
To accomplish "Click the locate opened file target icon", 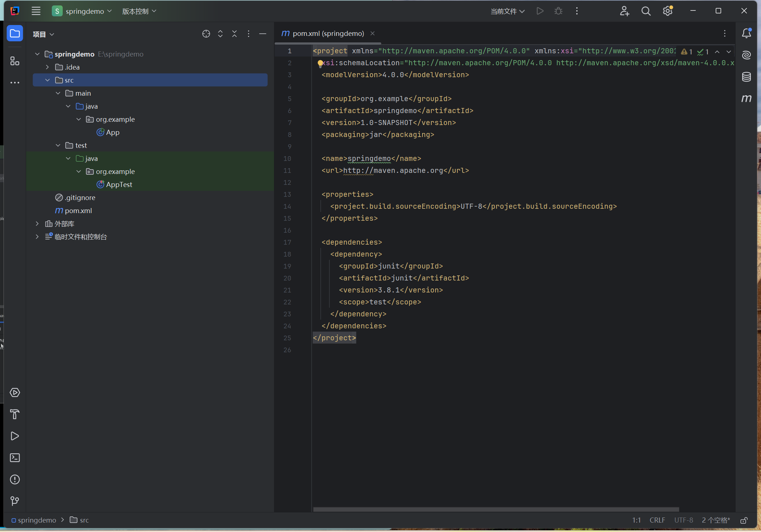I will pos(206,34).
